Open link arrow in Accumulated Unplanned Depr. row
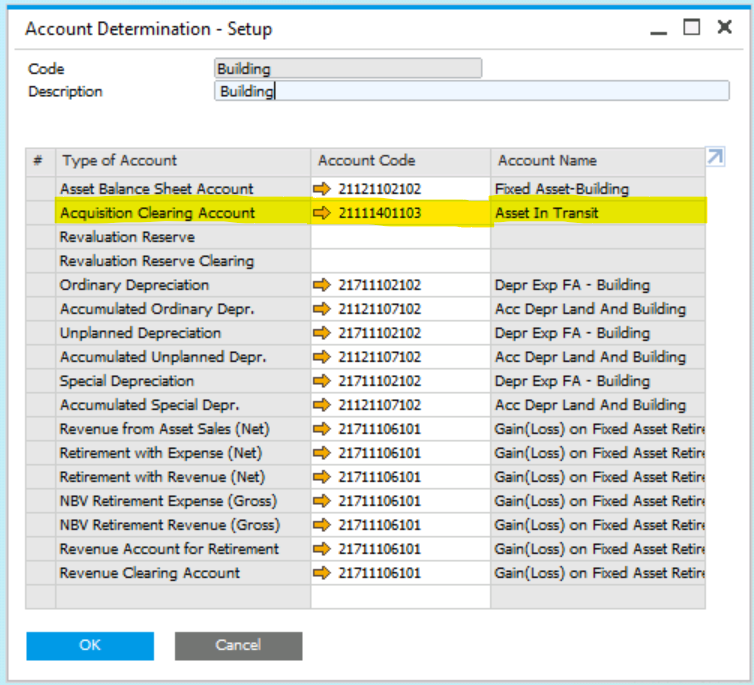This screenshot has width=754, height=685. point(322,357)
